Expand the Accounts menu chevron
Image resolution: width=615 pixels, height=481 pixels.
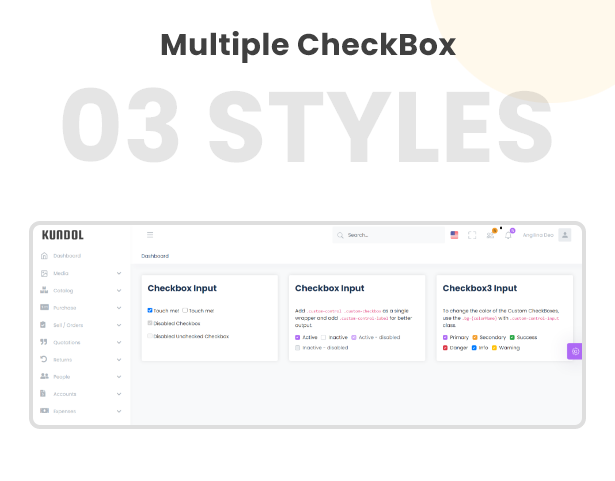(x=119, y=394)
